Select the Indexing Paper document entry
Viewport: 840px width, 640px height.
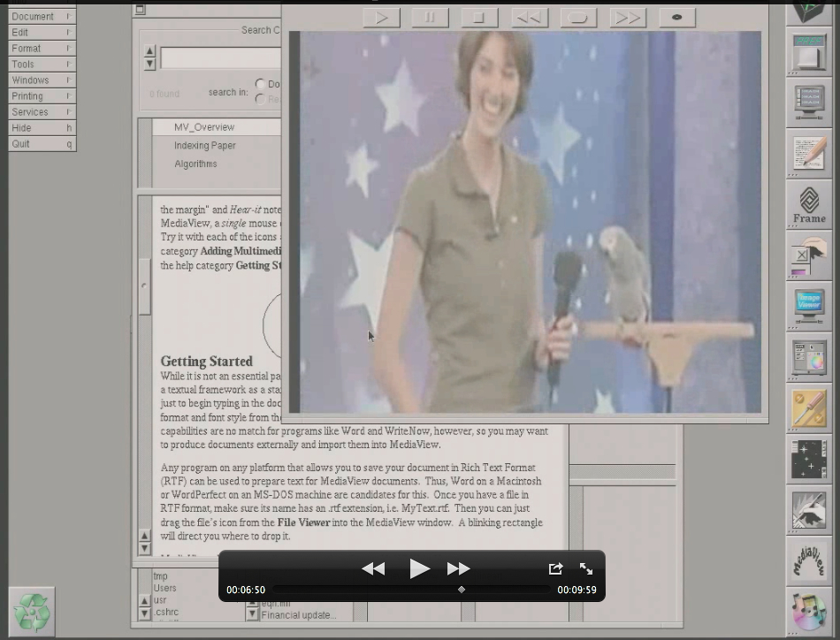(204, 146)
